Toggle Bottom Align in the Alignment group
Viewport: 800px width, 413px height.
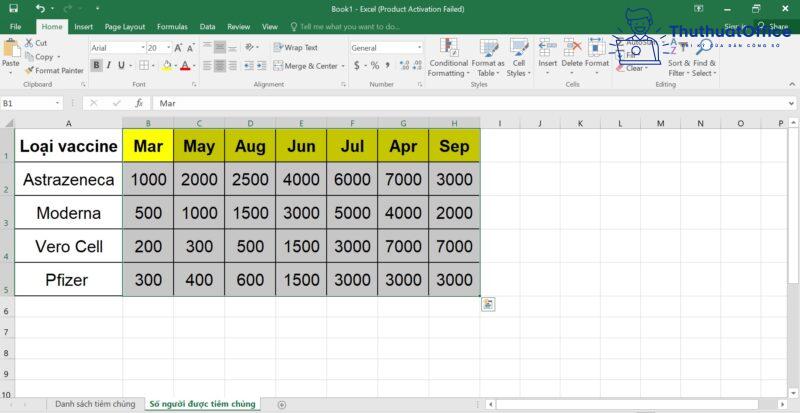point(233,47)
